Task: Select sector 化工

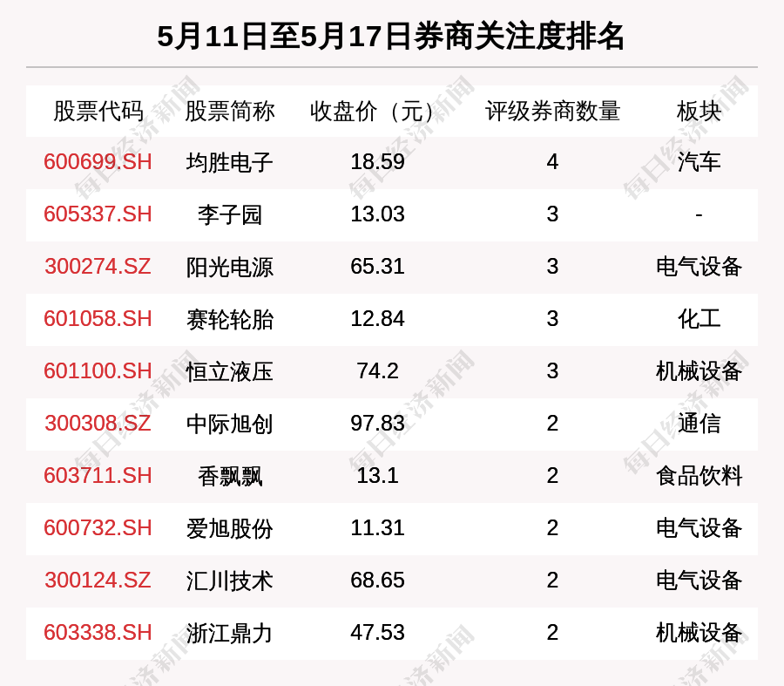Action: point(699,319)
